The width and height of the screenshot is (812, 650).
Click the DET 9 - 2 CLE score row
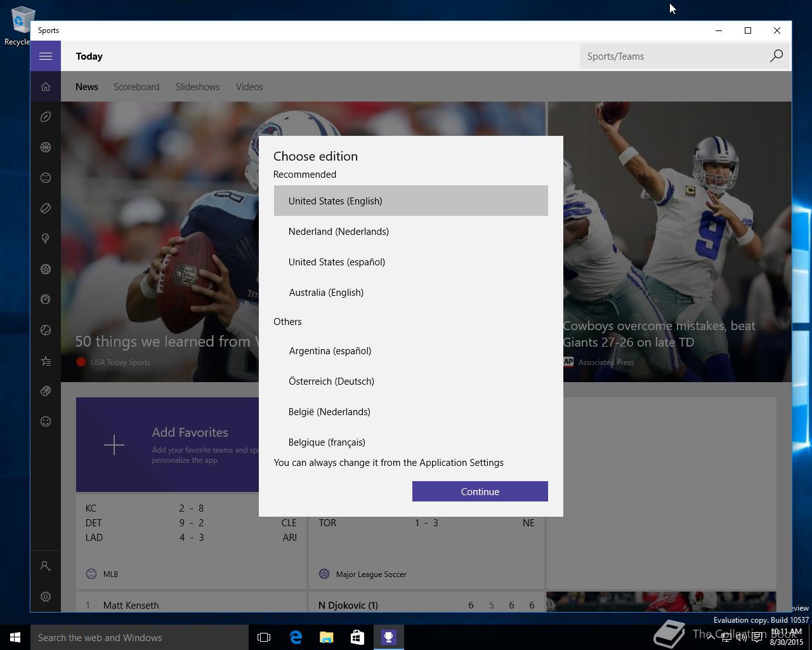[x=191, y=522]
